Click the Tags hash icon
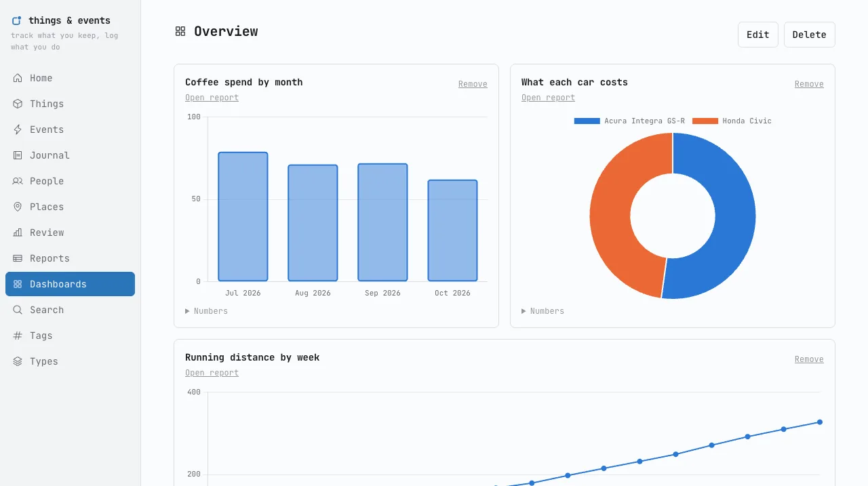This screenshot has height=486, width=868. click(18, 336)
